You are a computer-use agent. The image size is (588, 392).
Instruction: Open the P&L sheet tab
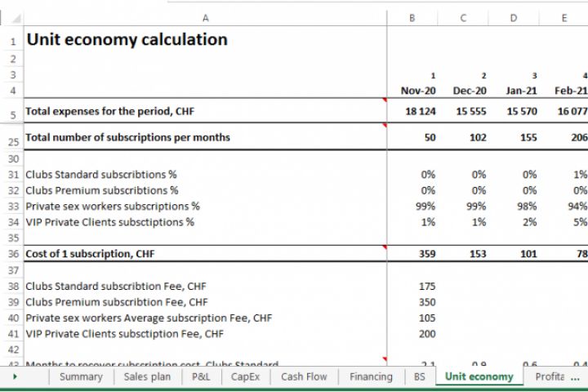pos(200,377)
